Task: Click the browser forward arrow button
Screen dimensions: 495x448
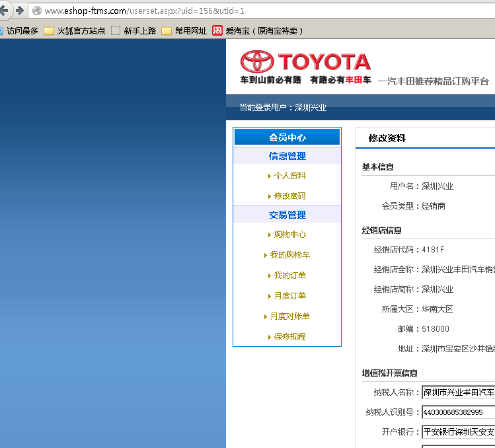Action: [x=20, y=11]
